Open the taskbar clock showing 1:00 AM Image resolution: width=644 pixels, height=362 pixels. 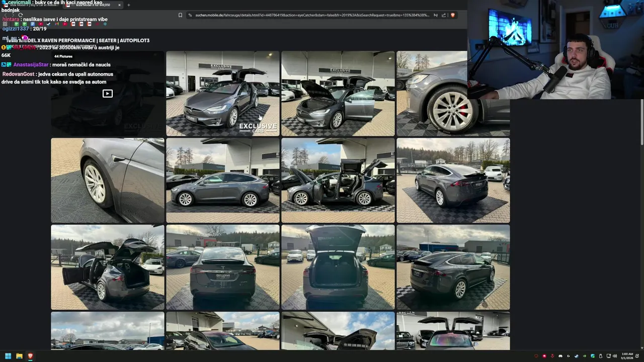tap(627, 356)
